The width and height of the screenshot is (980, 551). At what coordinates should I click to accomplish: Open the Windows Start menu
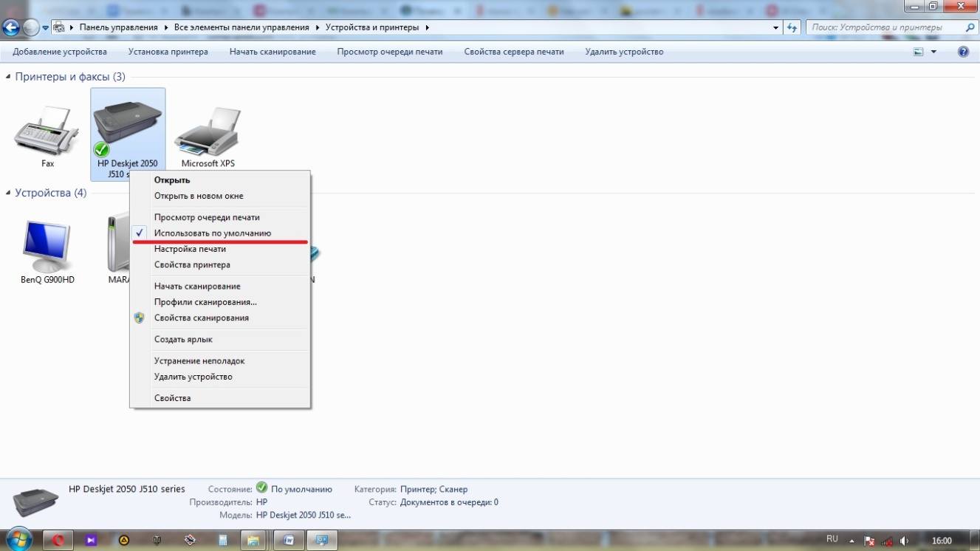[x=18, y=540]
